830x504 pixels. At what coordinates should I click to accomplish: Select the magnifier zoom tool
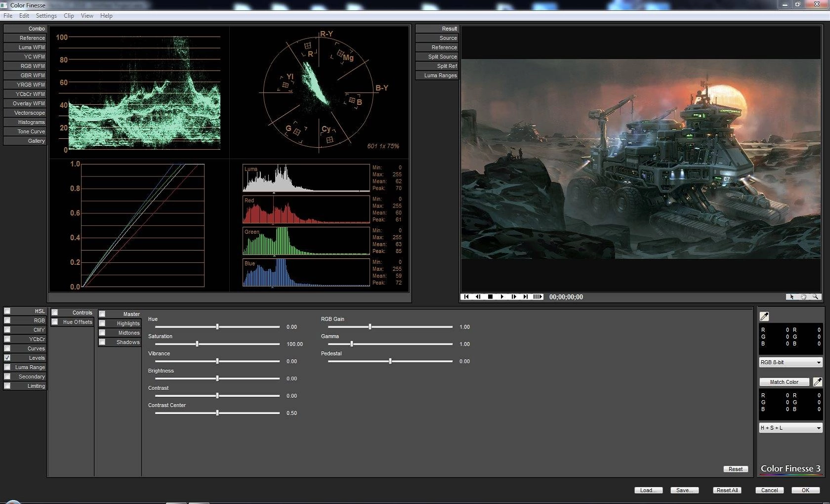[x=815, y=296]
